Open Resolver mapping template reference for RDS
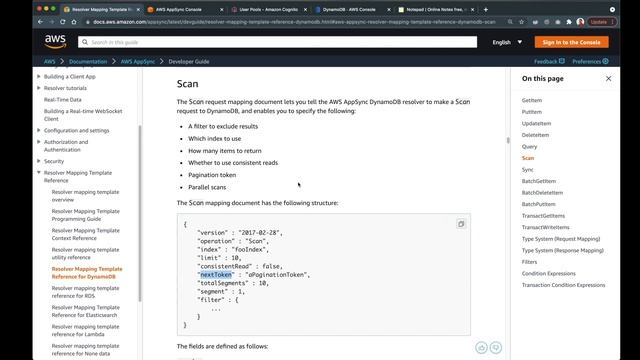The image size is (640, 360). click(x=85, y=291)
